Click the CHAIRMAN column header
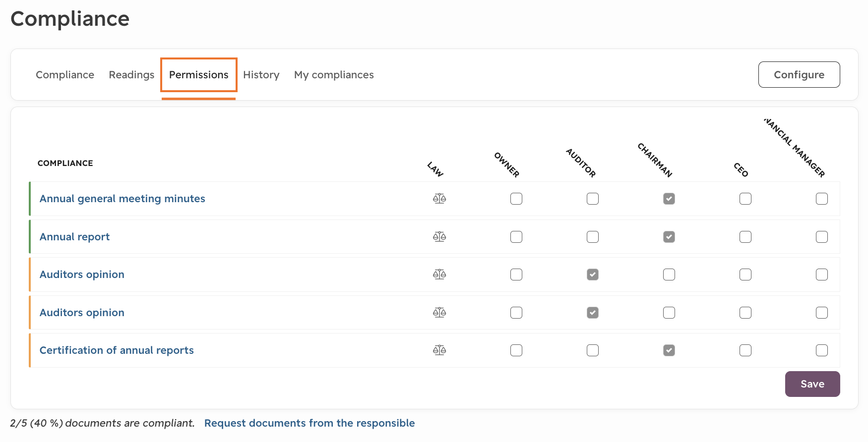Viewport: 868px width, 442px height. tap(655, 160)
